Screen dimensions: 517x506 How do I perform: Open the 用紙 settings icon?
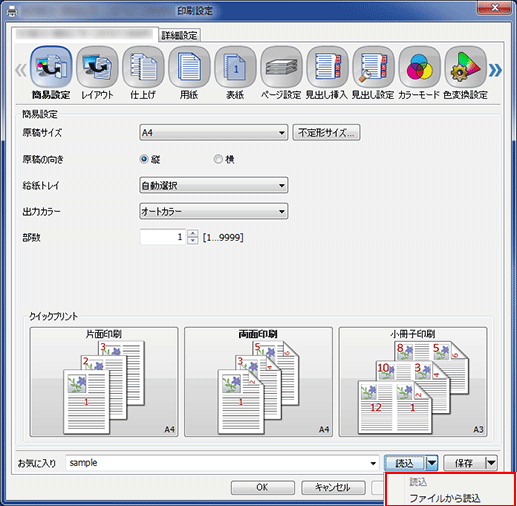click(x=189, y=67)
